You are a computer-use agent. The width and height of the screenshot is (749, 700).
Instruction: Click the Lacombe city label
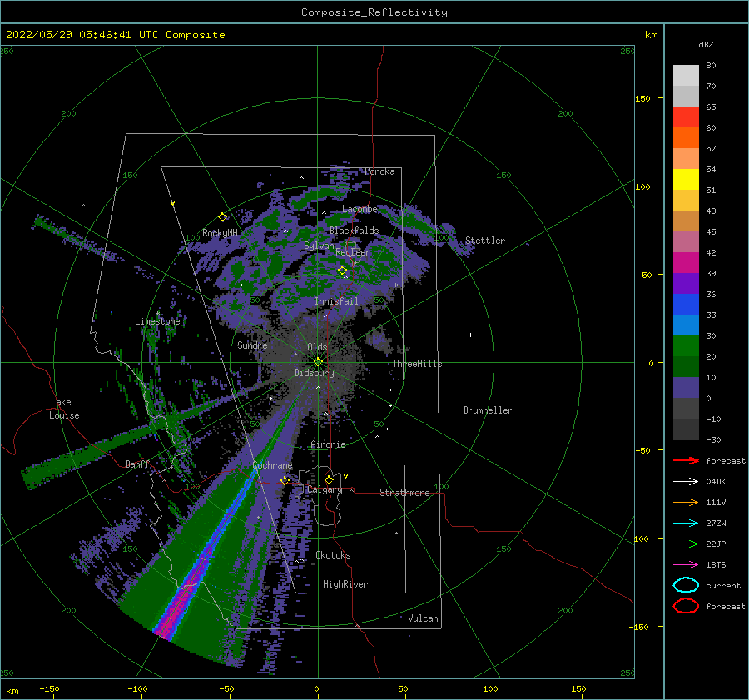tap(360, 209)
